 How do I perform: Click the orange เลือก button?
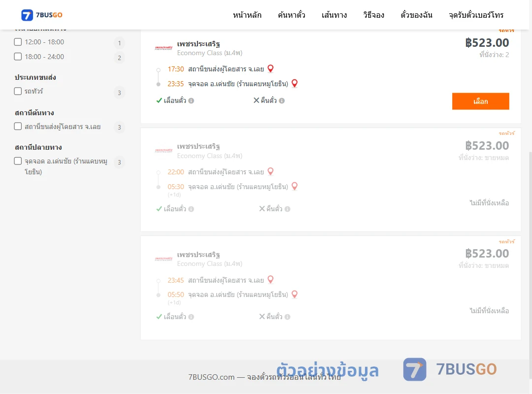480,101
